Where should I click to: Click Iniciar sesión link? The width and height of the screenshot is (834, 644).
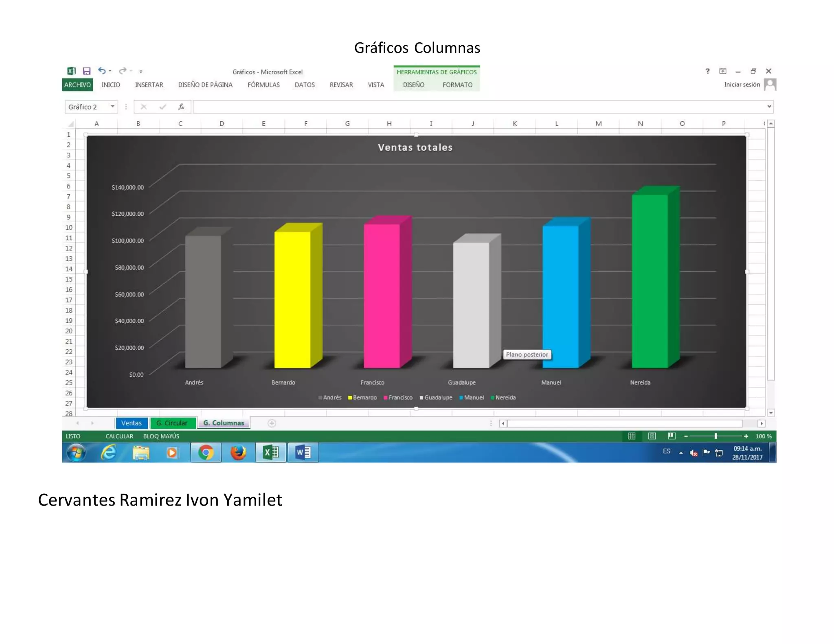point(742,84)
